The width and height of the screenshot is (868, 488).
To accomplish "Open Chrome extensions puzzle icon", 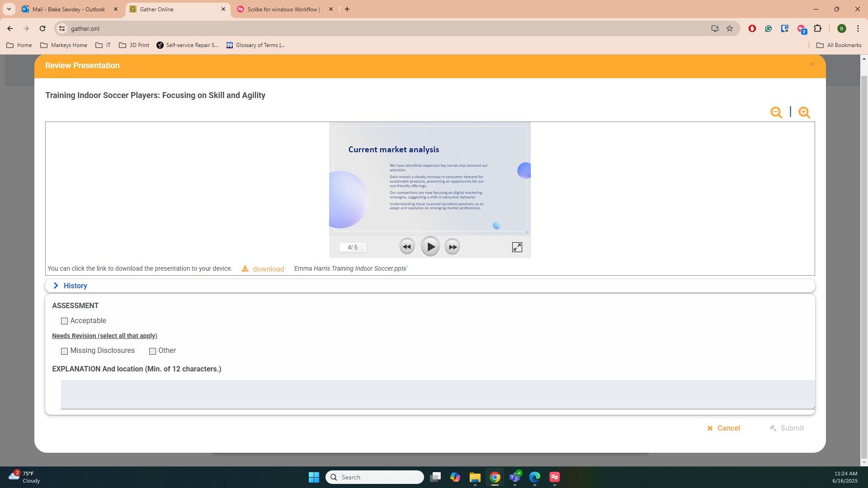I will coord(817,28).
